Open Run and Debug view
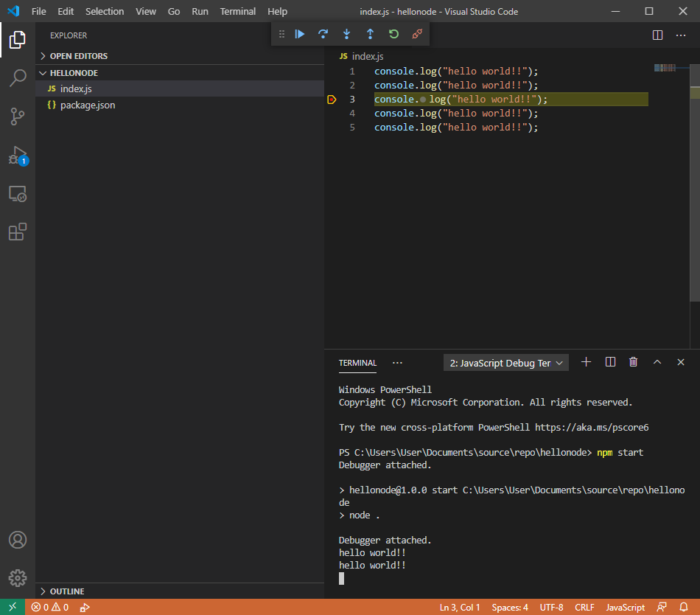 pyautogui.click(x=18, y=156)
